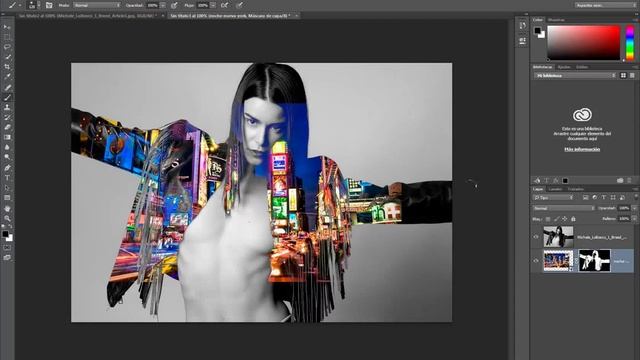Select the Clone Stamp tool

click(x=7, y=107)
